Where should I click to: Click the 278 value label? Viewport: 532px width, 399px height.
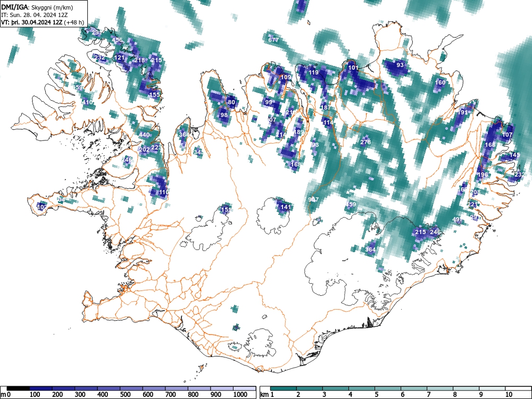click(365, 142)
